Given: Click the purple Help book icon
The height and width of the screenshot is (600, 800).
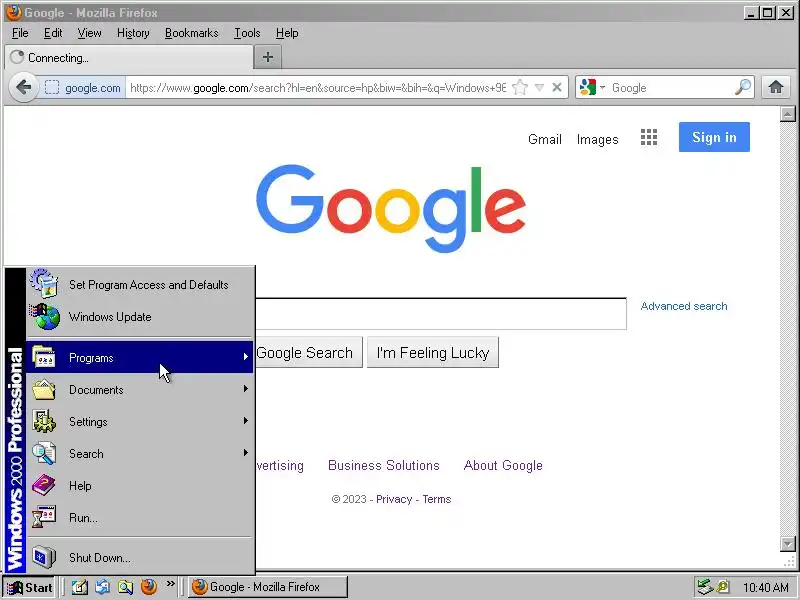Looking at the screenshot, I should [44, 485].
